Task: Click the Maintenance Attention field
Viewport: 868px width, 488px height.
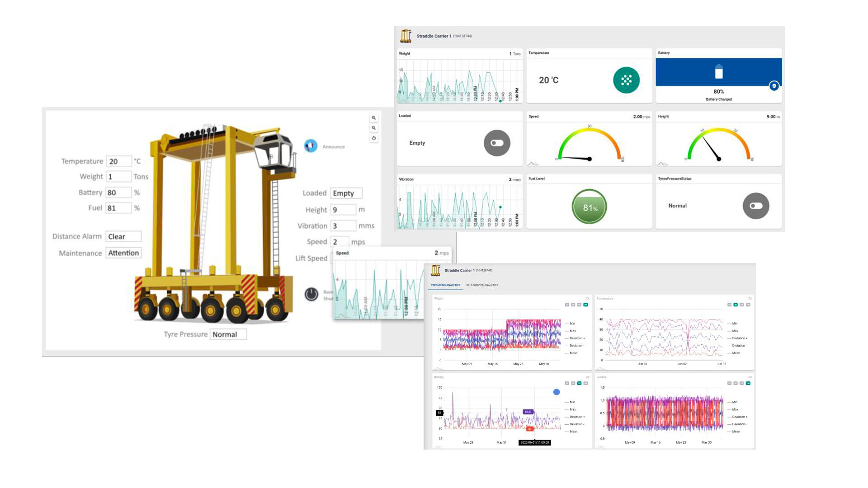Action: click(x=123, y=253)
